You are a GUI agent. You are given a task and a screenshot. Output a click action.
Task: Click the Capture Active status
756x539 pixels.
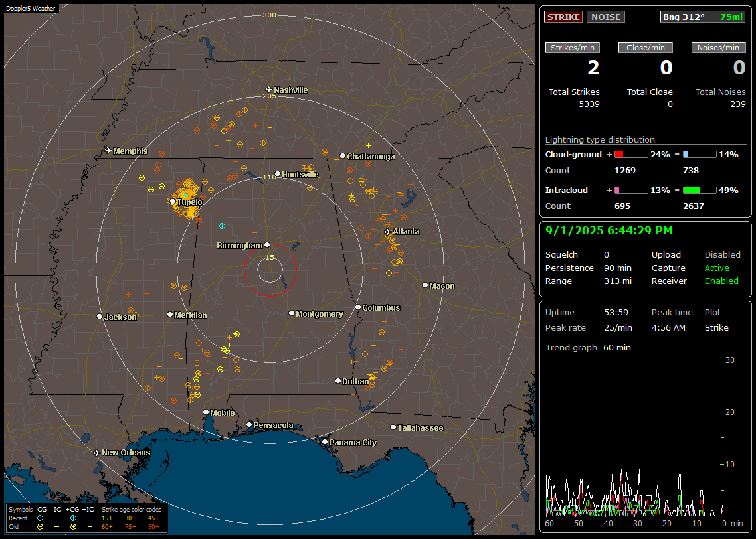pyautogui.click(x=717, y=268)
